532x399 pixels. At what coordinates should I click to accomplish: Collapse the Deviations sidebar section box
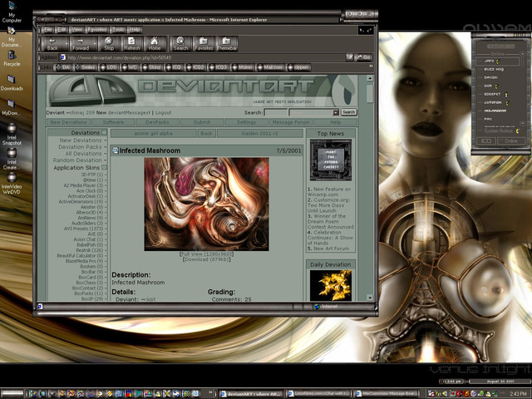[104, 132]
